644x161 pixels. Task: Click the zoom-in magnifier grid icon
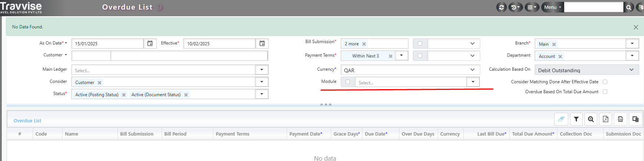(x=591, y=119)
